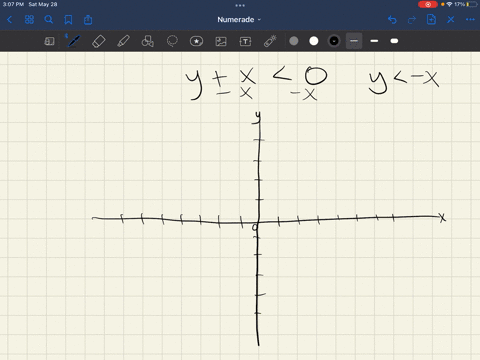Select the Image insert tool
The height and width of the screenshot is (360, 480).
[221, 41]
